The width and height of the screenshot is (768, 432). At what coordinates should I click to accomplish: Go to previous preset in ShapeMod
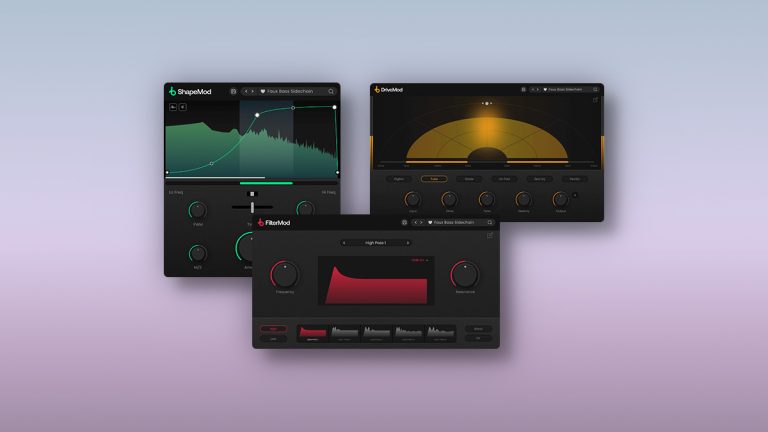(246, 92)
